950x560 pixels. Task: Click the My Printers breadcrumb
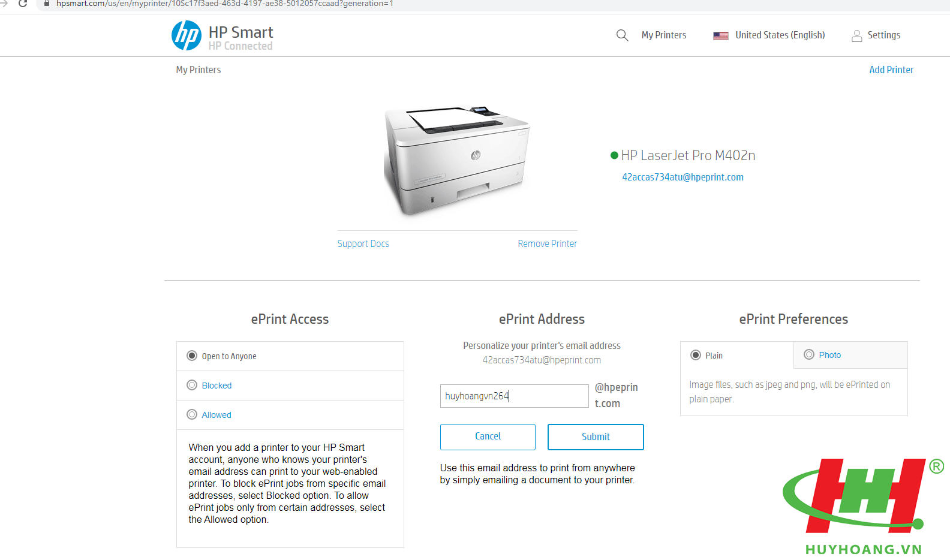[x=199, y=70]
